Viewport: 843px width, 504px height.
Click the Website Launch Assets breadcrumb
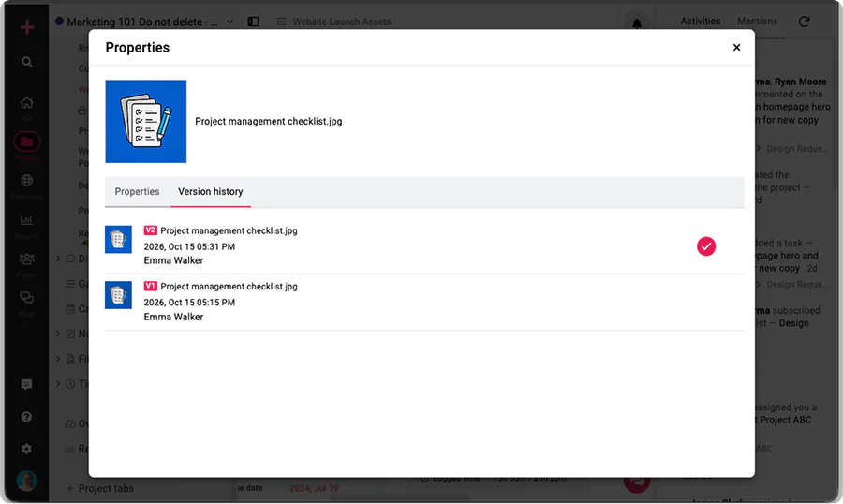pos(341,22)
